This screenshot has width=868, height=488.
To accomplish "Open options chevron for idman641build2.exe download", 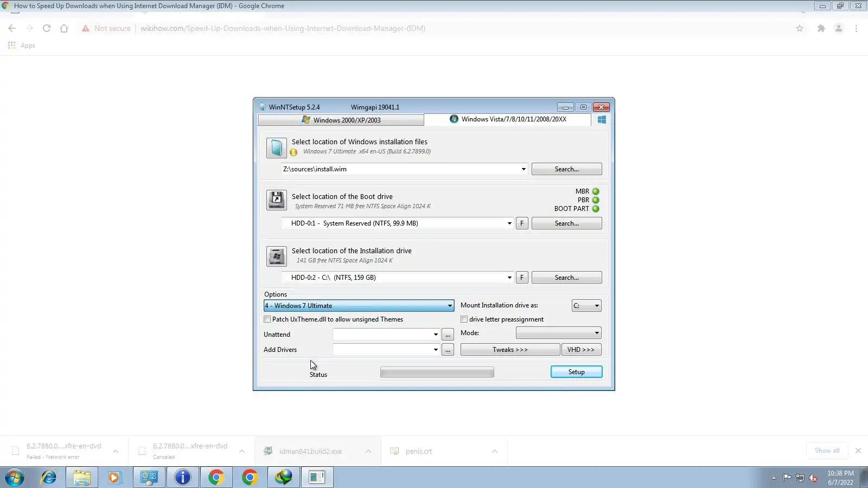I will tap(368, 451).
